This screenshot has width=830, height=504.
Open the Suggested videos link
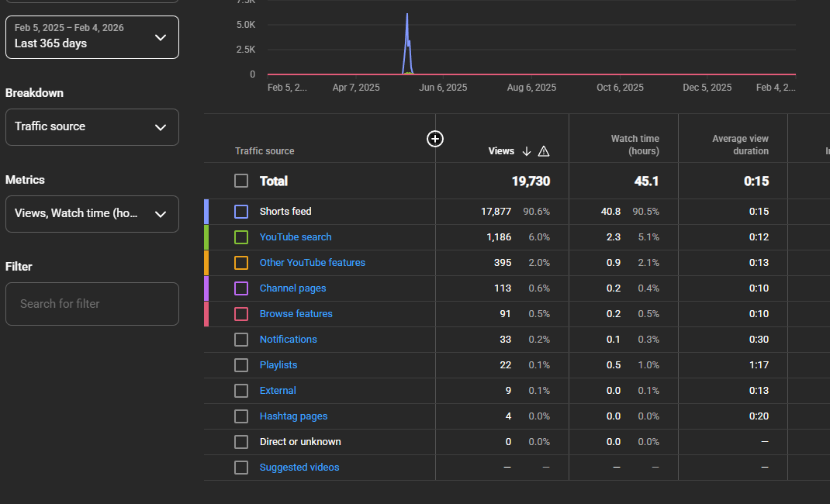pos(299,468)
